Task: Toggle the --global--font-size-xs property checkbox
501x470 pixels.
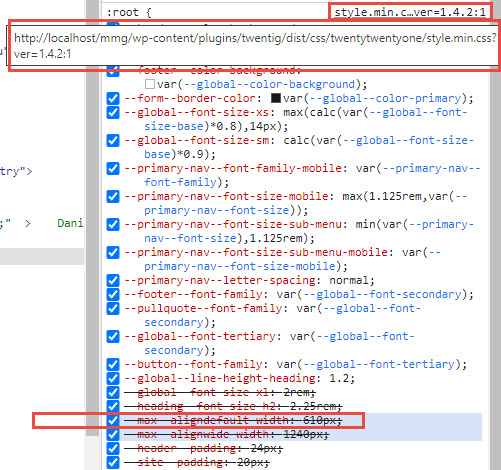Action: click(113, 112)
